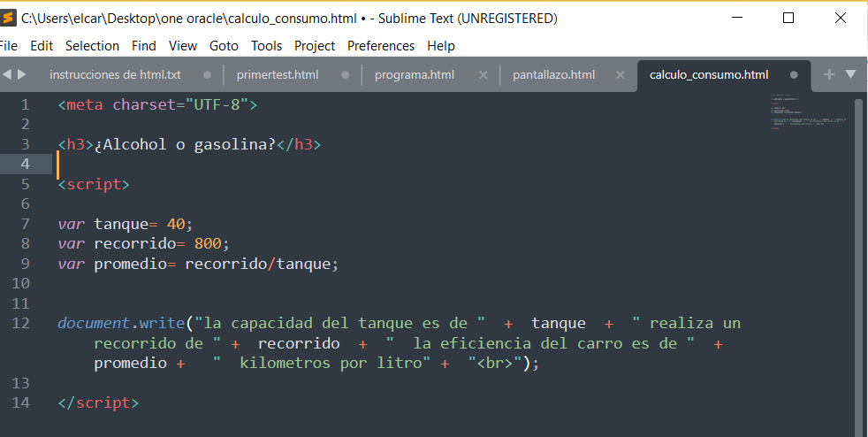Click "kilometros por litro" string

322,363
